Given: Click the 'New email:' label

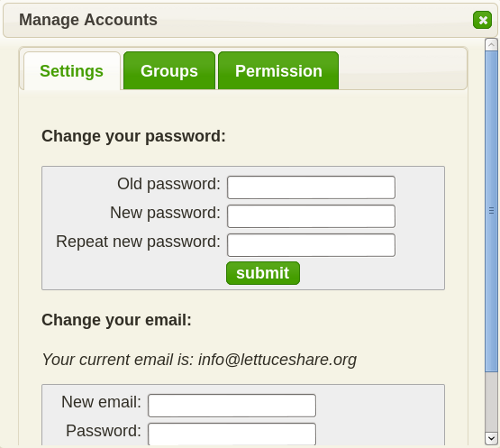Looking at the screenshot, I should pyautogui.click(x=101, y=402).
